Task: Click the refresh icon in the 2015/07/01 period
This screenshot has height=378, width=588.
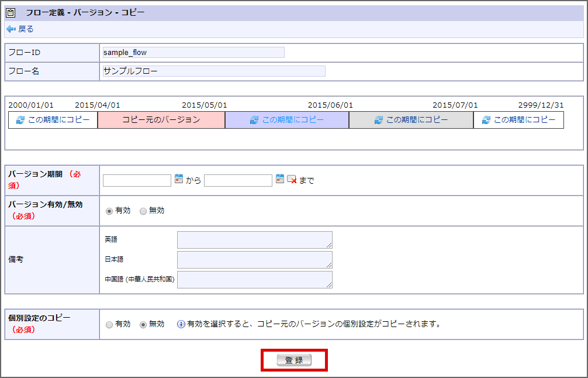Action: 486,120
